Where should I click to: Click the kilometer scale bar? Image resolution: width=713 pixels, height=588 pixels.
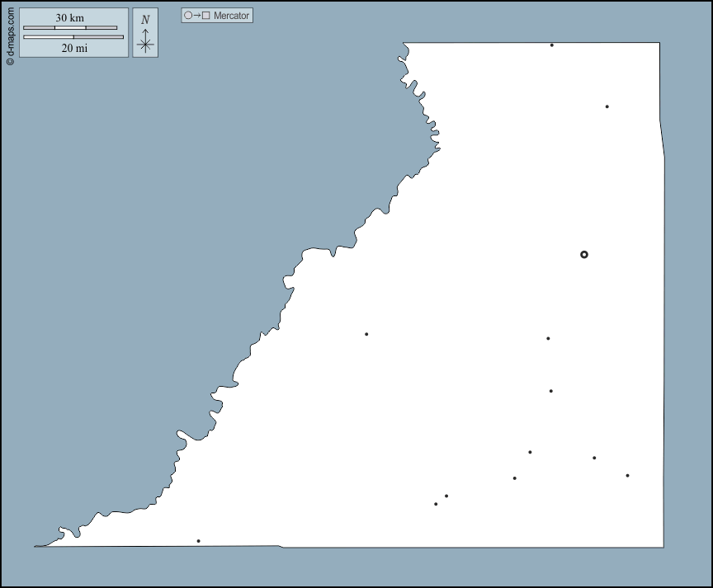coord(70,28)
